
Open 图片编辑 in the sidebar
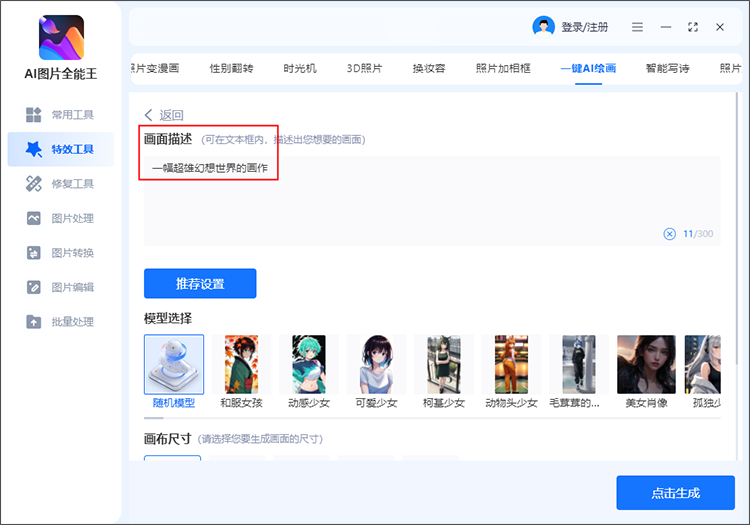(x=60, y=287)
